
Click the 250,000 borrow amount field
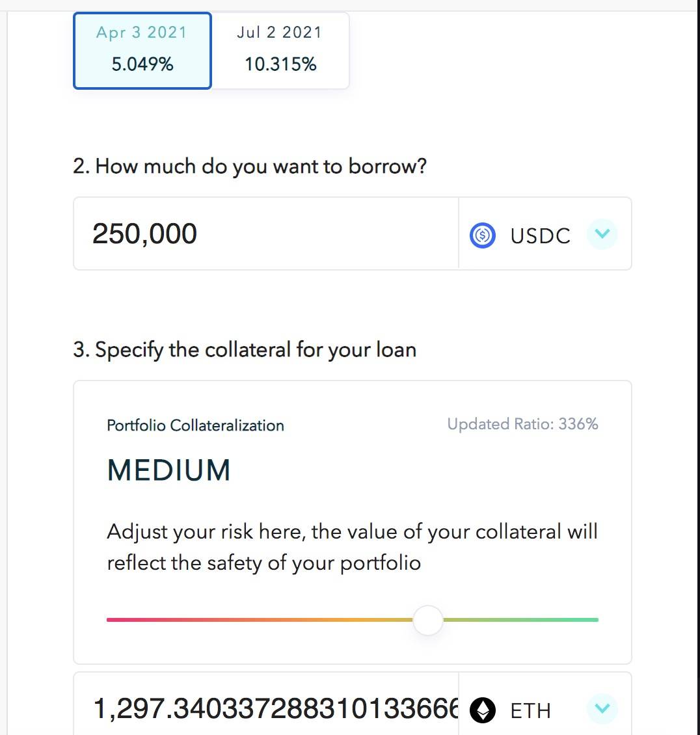[265, 234]
